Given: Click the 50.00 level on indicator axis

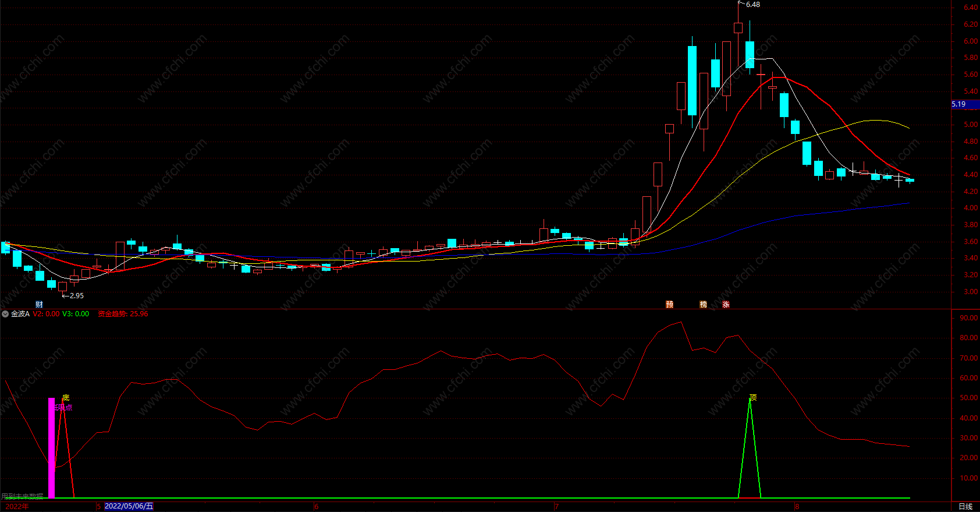Looking at the screenshot, I should (969, 398).
